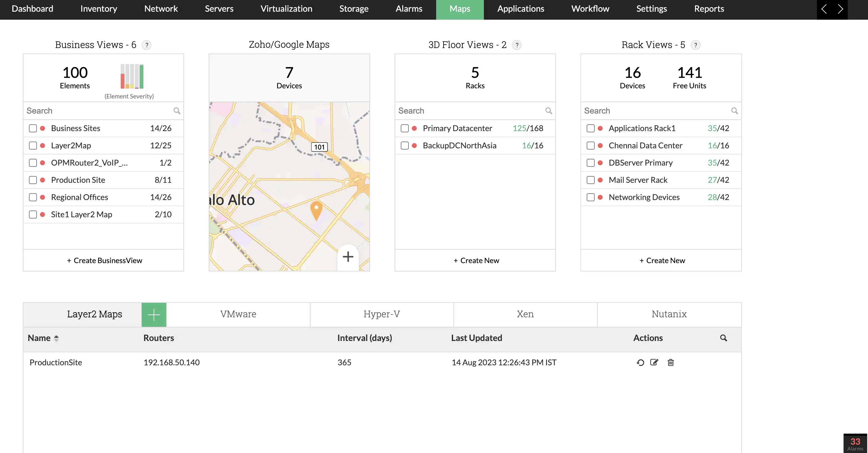Open the Virtualization menu
Viewport: 868px width, 453px height.
pos(286,9)
